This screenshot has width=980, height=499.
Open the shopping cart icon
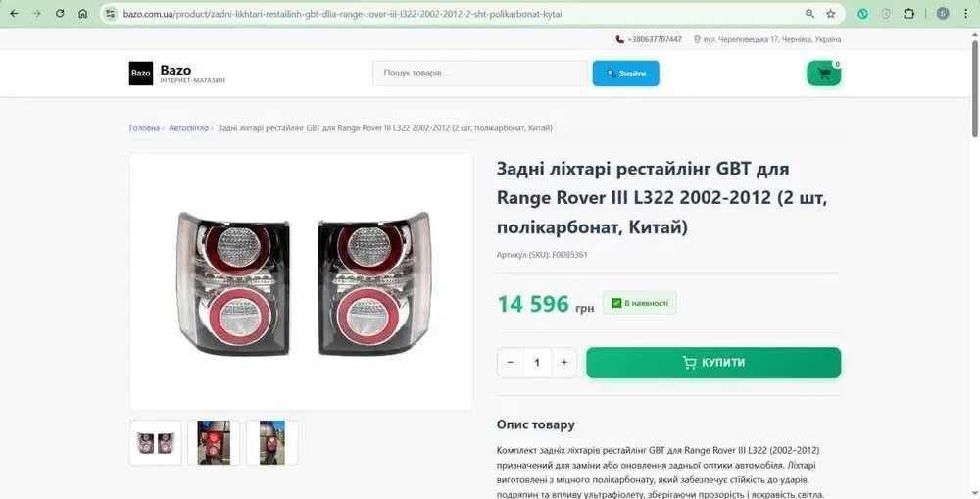pos(824,74)
